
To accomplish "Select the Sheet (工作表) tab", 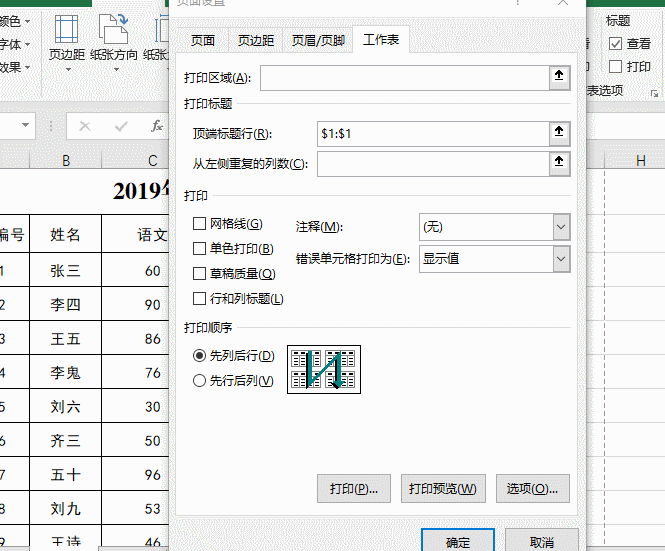I will [381, 40].
